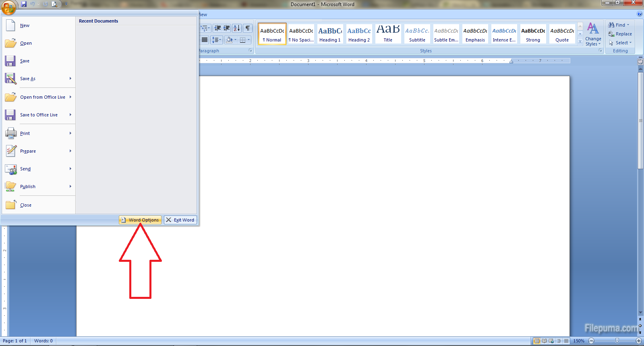The height and width of the screenshot is (346, 644).
Task: Click the Save floppy disk icon in the menu
Action: pos(10,61)
